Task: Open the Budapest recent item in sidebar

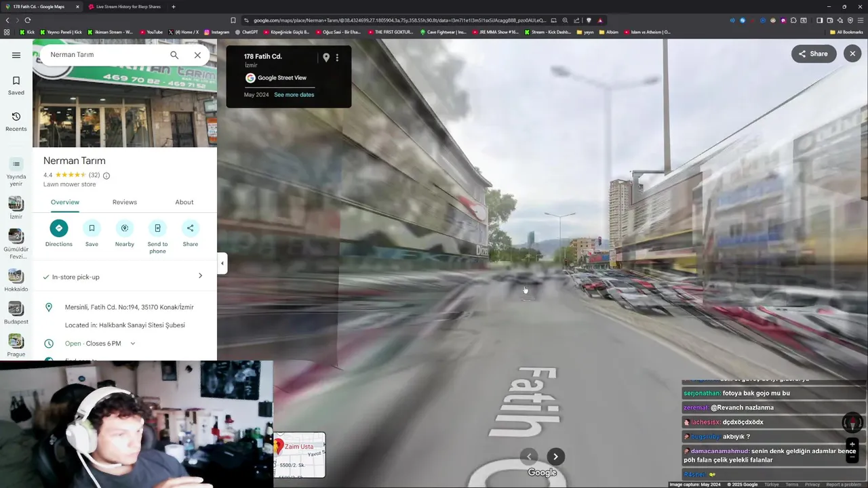Action: coord(16,313)
